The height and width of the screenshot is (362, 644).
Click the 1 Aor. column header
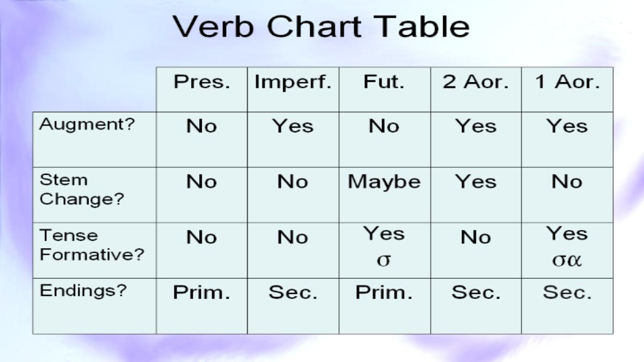[x=567, y=90]
